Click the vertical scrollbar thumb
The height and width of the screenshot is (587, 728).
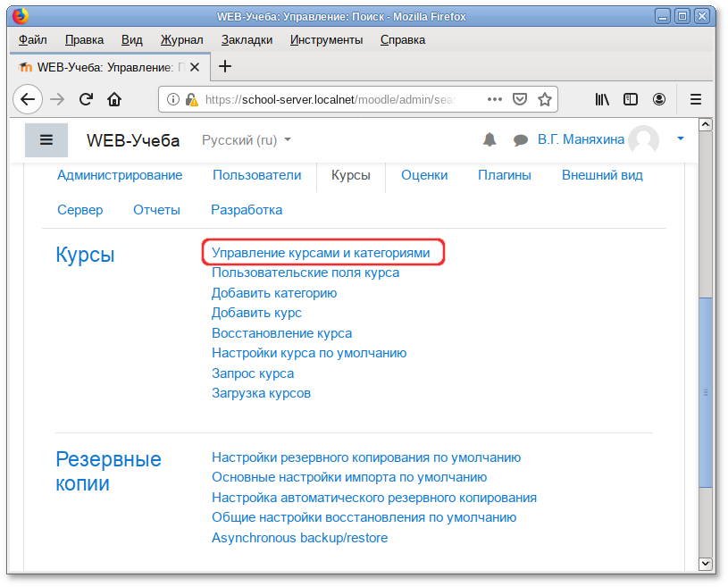pyautogui.click(x=706, y=392)
